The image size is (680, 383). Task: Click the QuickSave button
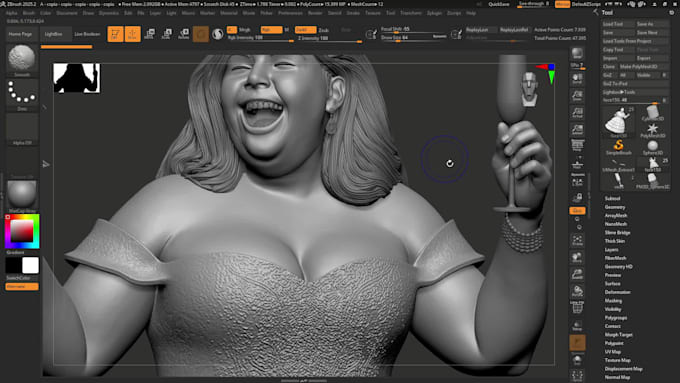pyautogui.click(x=499, y=4)
